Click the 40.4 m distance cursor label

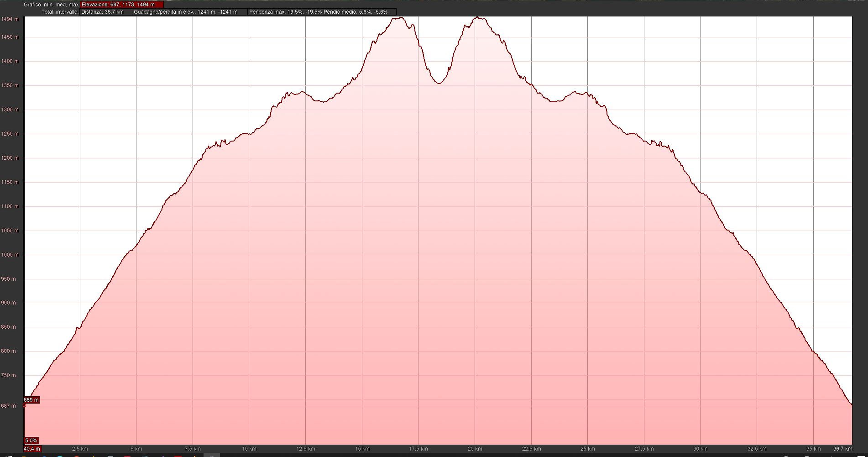pos(32,449)
